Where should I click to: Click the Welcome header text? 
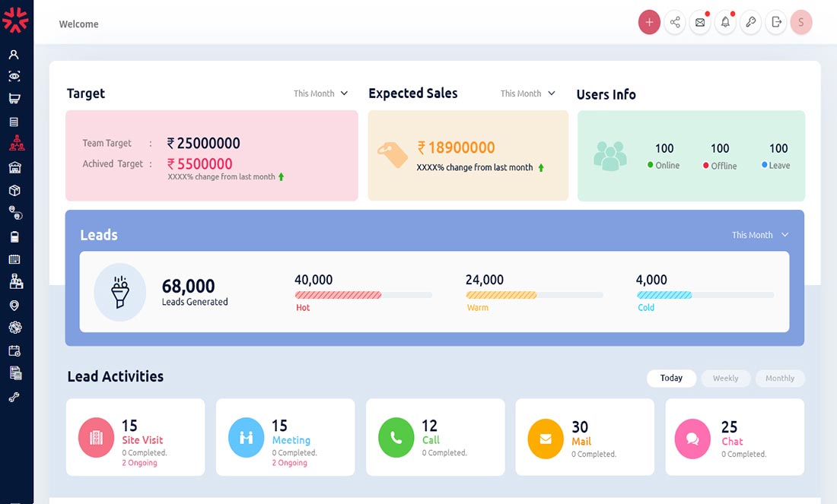click(78, 24)
